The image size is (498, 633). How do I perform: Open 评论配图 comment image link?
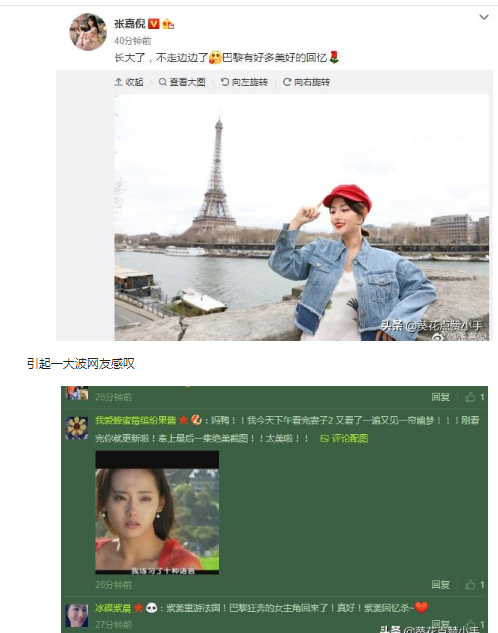344,438
